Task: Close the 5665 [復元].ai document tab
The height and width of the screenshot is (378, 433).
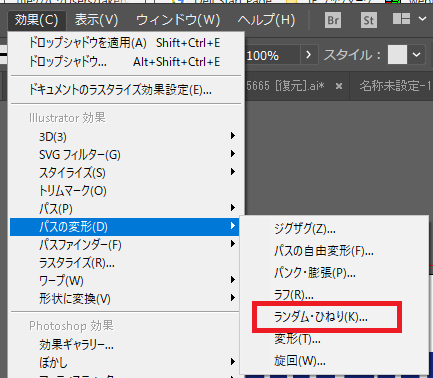Action: click(339, 86)
